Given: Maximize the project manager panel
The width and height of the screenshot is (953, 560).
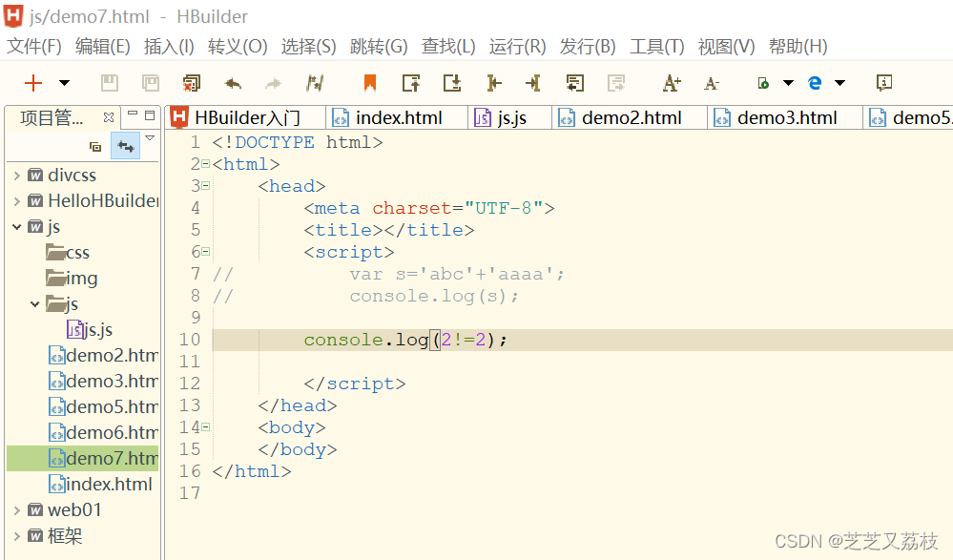Looking at the screenshot, I should pos(150,114).
